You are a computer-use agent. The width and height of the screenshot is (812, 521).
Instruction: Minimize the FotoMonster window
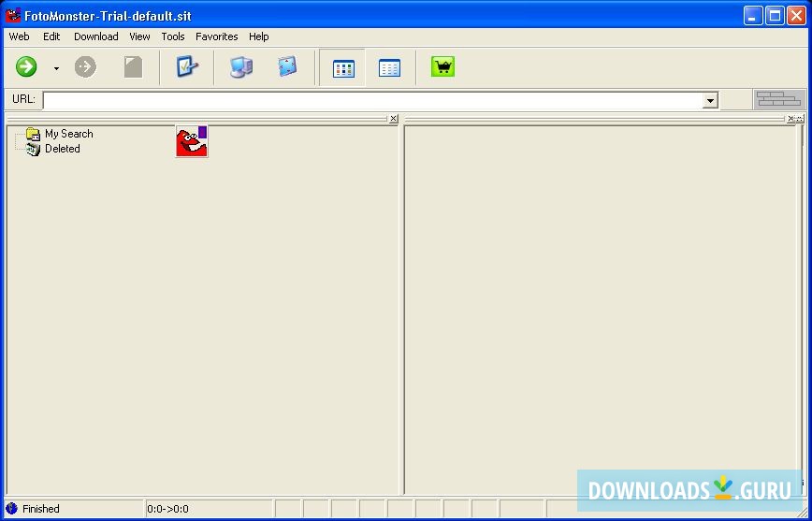(x=753, y=16)
